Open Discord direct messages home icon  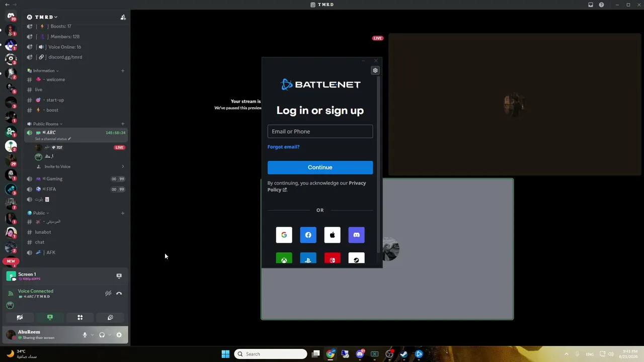(x=11, y=16)
